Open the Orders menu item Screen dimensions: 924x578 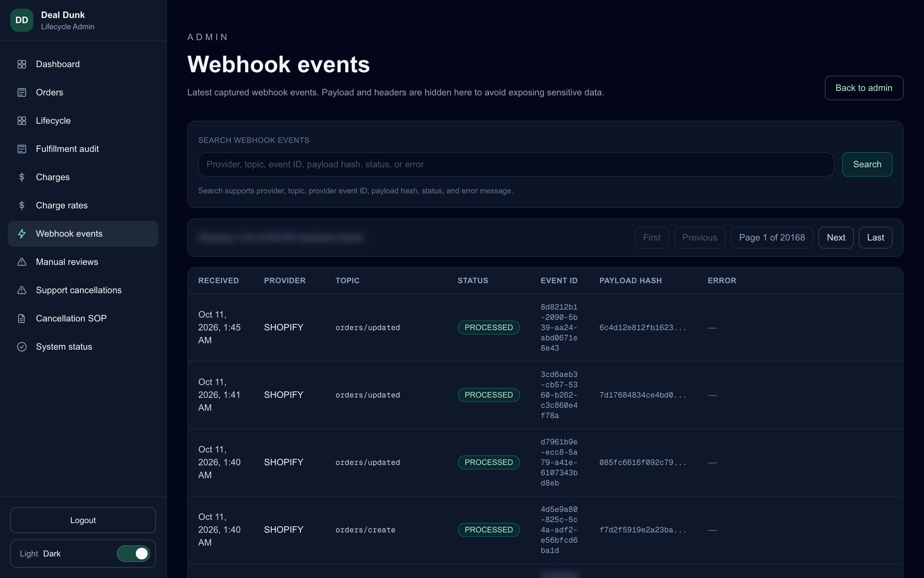pyautogui.click(x=83, y=92)
